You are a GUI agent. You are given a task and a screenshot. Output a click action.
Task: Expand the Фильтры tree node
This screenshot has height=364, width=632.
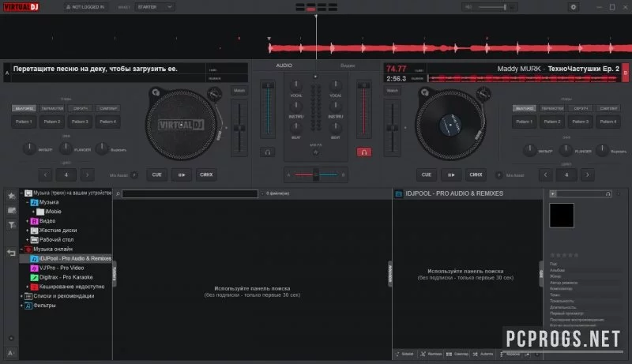(22, 306)
